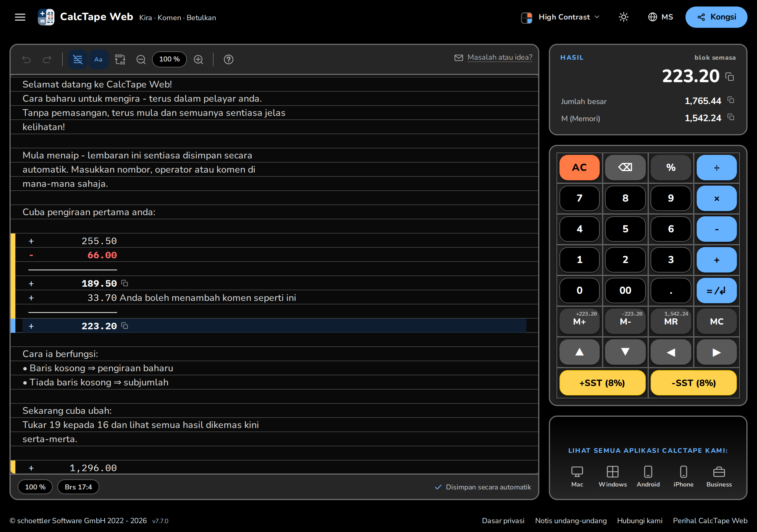Click the 189.50 subtotal line
This screenshot has width=757, height=532.
[274, 283]
